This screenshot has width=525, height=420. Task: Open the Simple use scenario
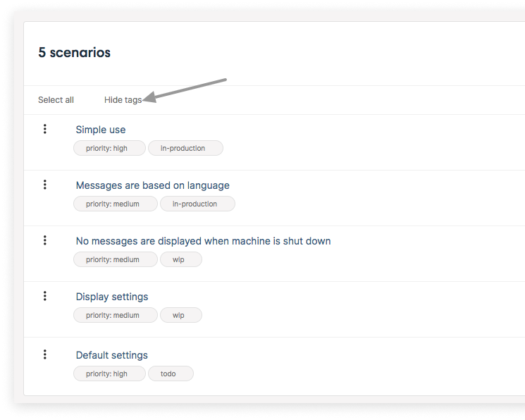(x=101, y=130)
